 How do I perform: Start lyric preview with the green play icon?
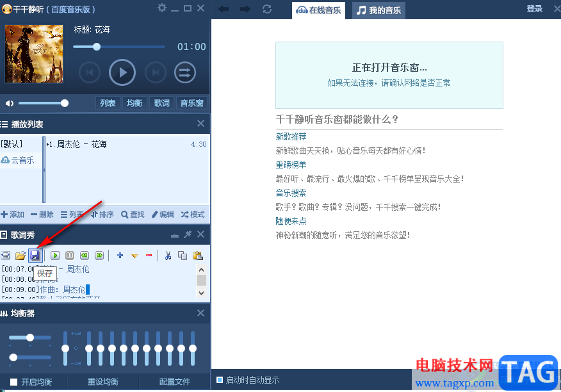pos(54,256)
